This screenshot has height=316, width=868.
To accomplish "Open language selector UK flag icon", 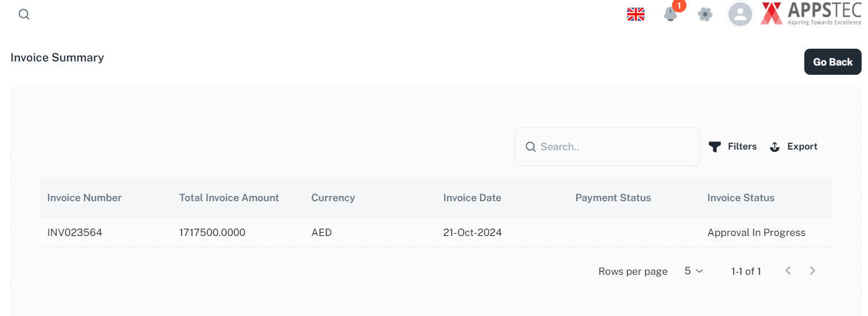I will (x=636, y=14).
